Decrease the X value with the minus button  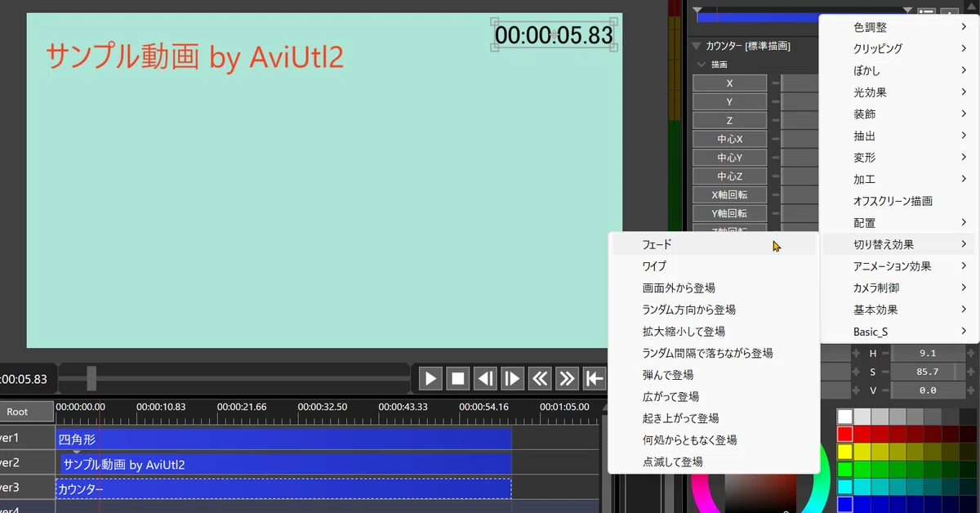pos(776,83)
